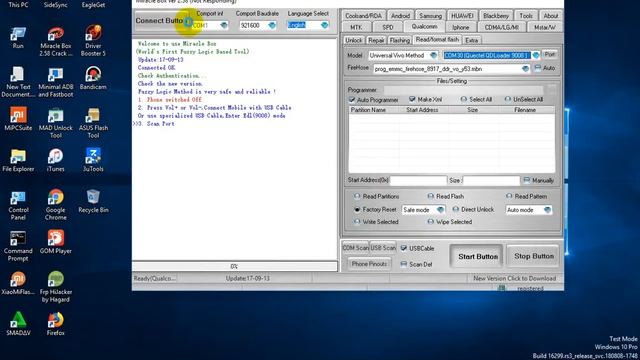
Task: Select the Factory Reset option
Action: [357, 209]
